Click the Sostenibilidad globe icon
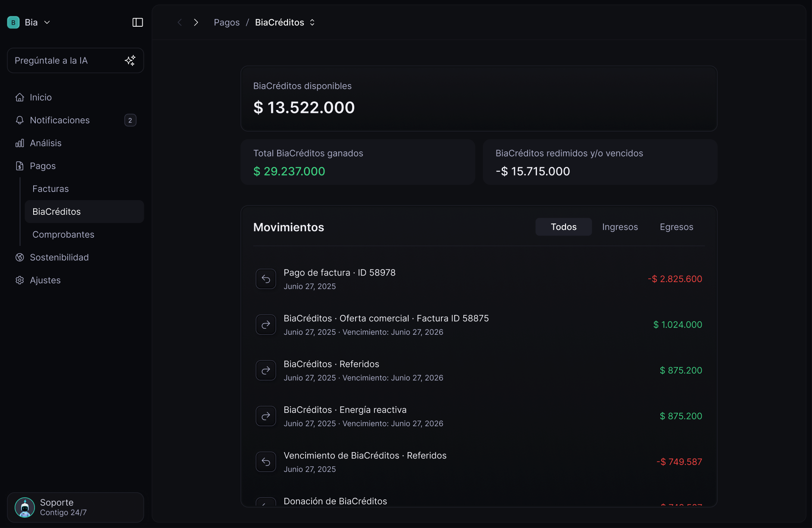This screenshot has height=528, width=812. coord(19,258)
